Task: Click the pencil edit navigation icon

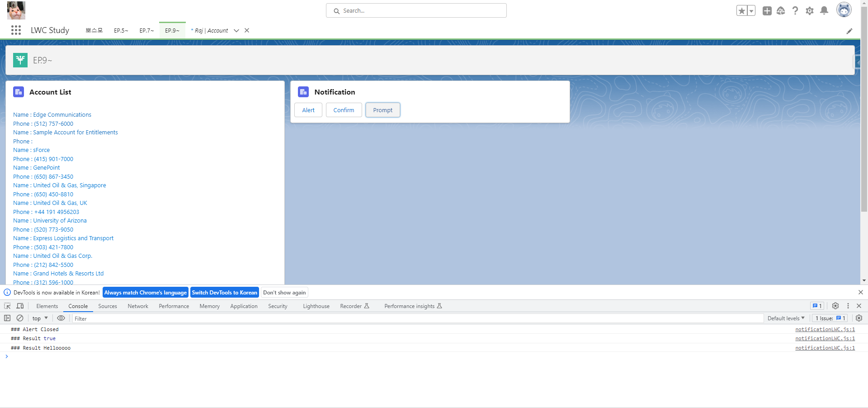Action: tap(849, 31)
